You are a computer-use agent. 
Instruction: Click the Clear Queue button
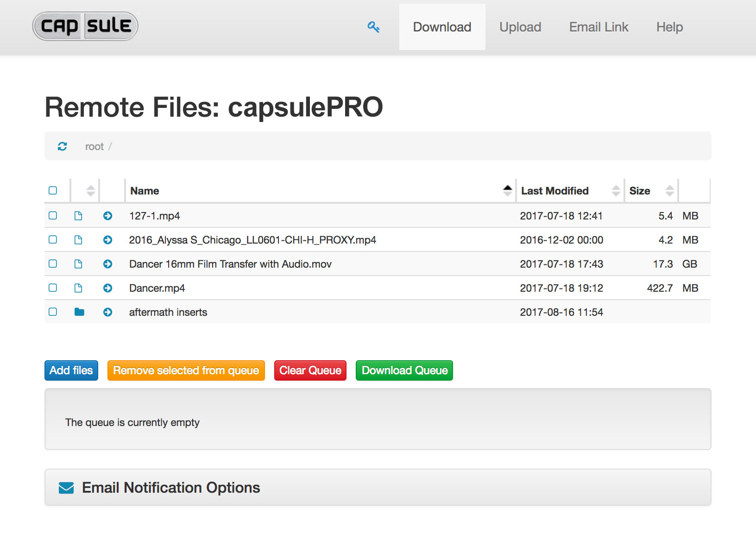pos(310,370)
